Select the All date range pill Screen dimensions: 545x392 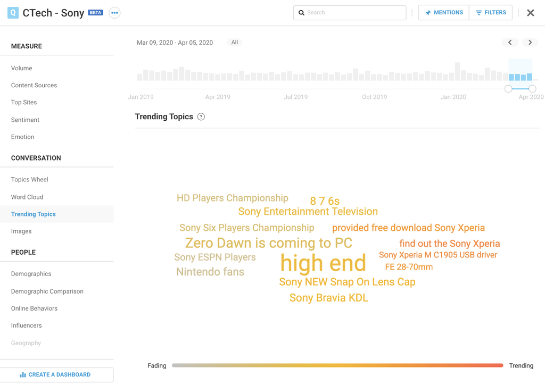tap(235, 43)
